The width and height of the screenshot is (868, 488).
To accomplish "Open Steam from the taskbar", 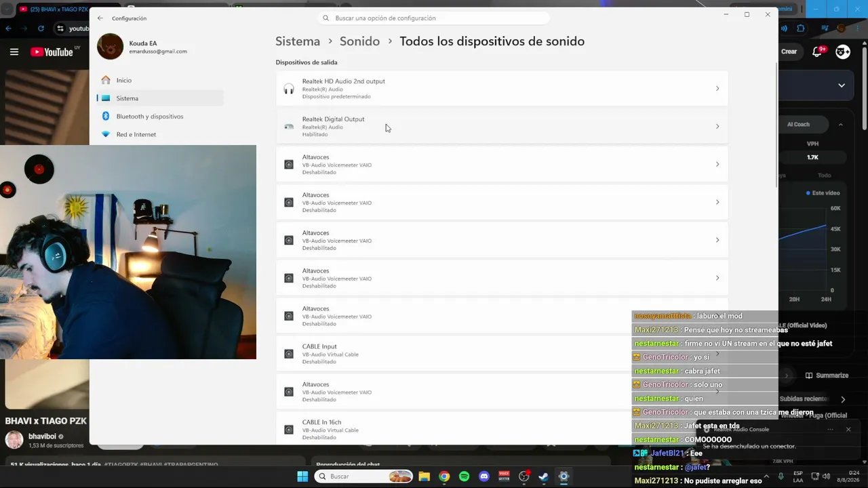I will [x=544, y=476].
